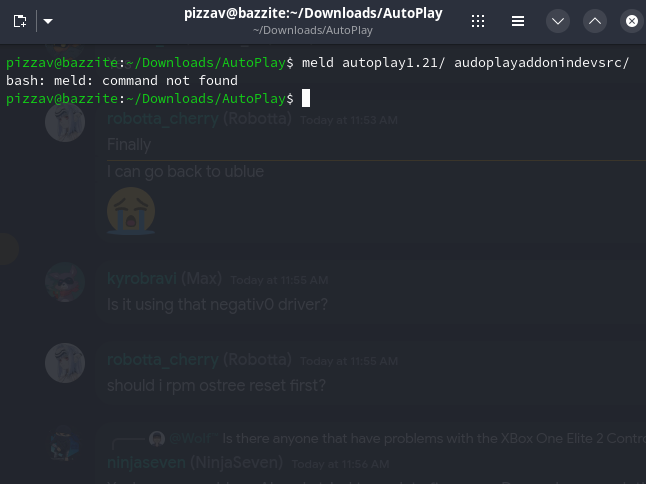Maximize the terminal window

point(595,21)
